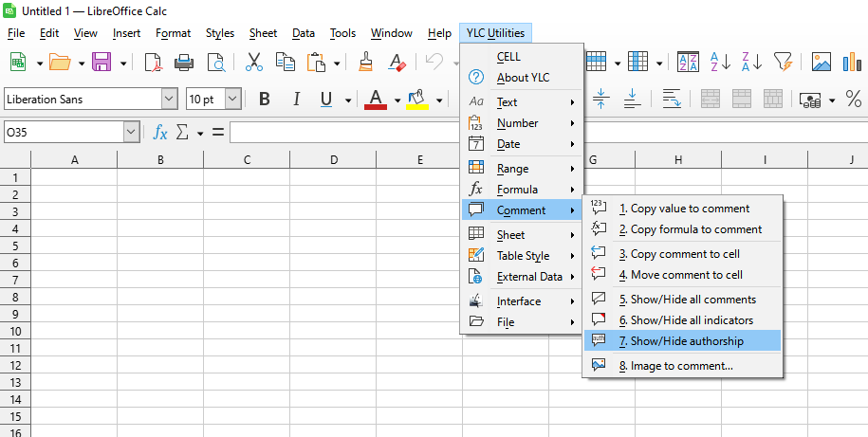
Task: Click the AutoFilter funnel icon
Action: coord(782,63)
